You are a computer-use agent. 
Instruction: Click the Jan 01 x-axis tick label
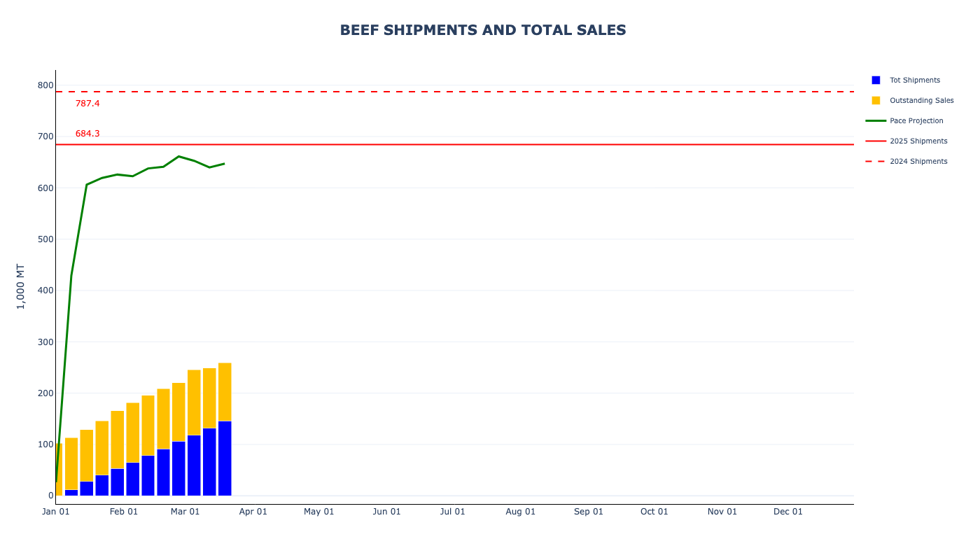point(56,512)
